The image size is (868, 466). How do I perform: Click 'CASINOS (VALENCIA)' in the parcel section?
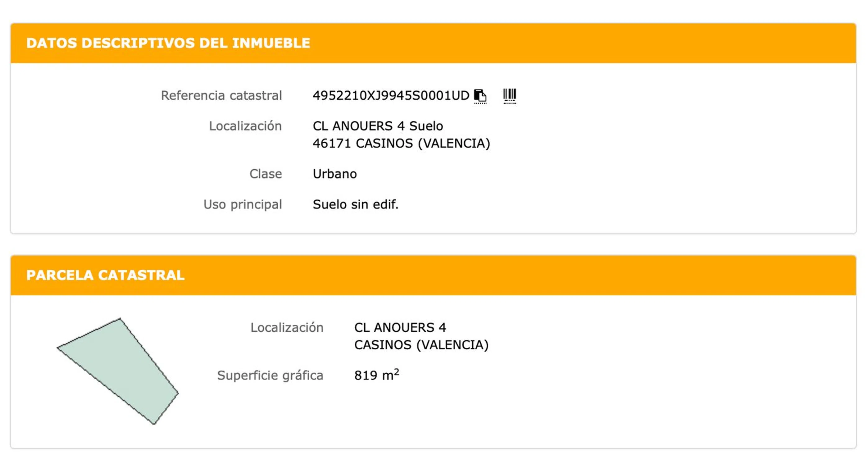click(x=421, y=345)
